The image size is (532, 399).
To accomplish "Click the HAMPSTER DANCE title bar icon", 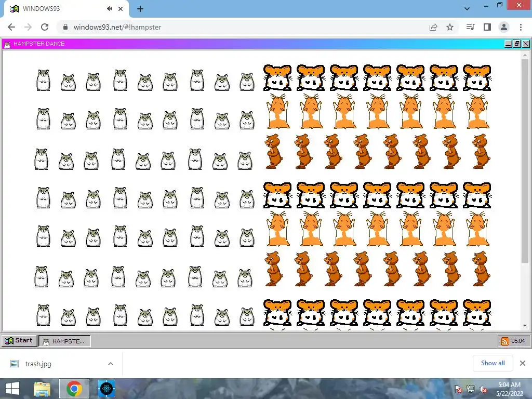I will [7, 44].
